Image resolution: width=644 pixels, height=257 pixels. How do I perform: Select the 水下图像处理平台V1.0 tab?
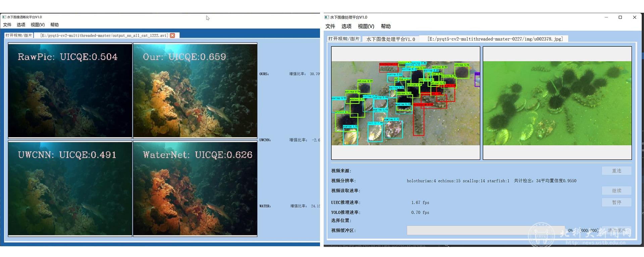pyautogui.click(x=390, y=39)
